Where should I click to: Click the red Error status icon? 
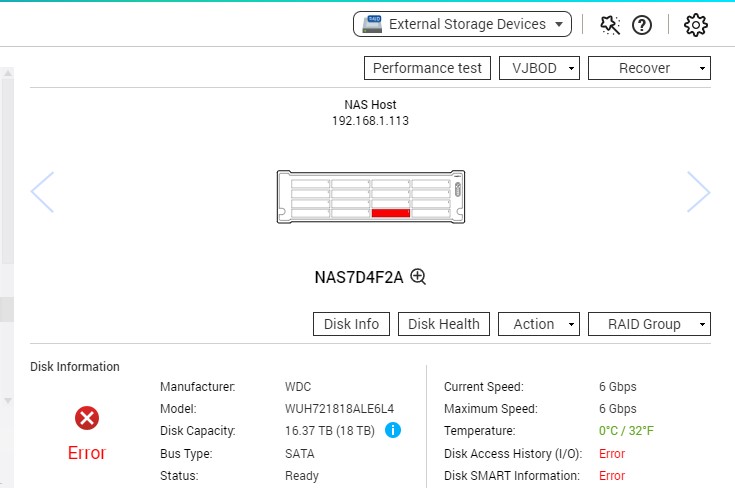(87, 418)
